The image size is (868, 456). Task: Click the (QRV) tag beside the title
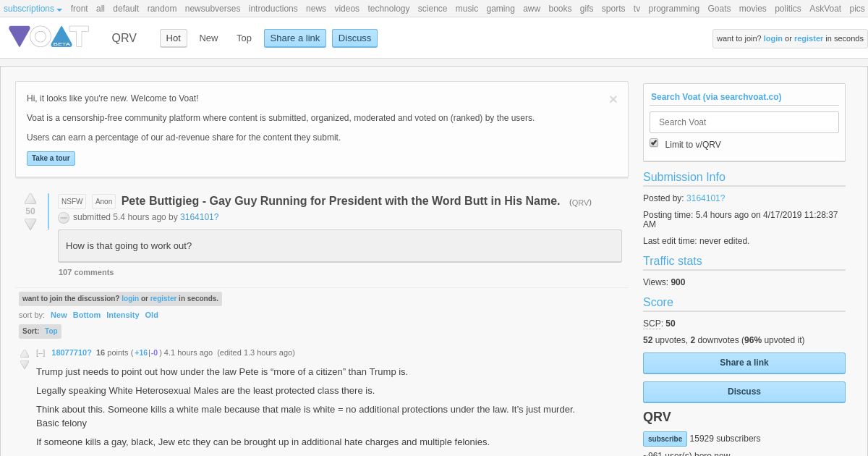coord(580,203)
